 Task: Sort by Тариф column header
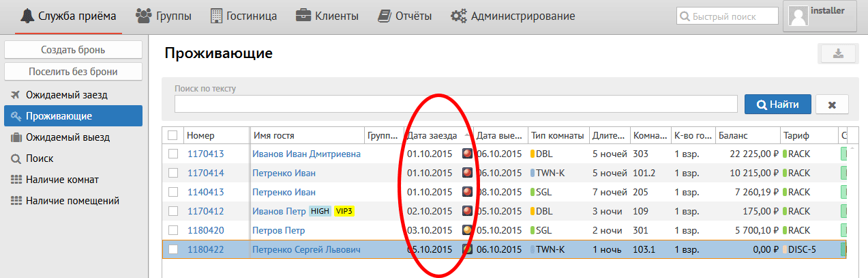pos(809,135)
